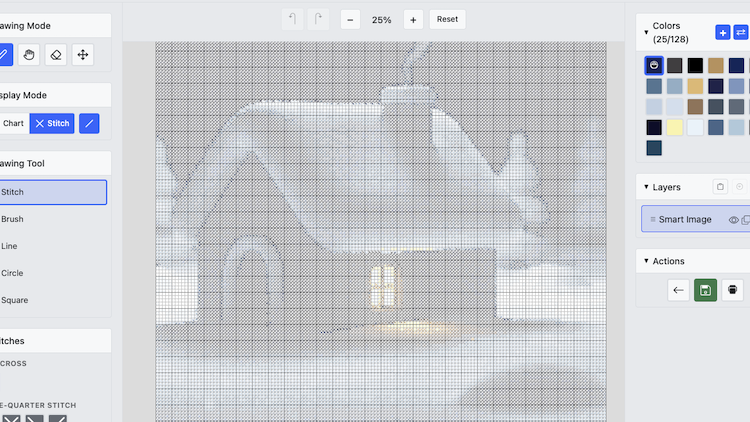Choose the Circle drawing tool

click(53, 273)
